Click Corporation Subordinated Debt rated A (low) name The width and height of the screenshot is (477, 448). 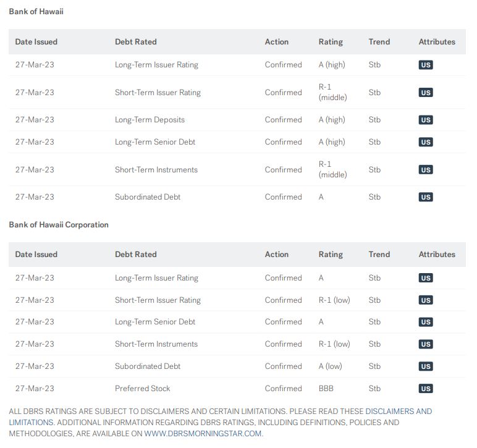148,366
